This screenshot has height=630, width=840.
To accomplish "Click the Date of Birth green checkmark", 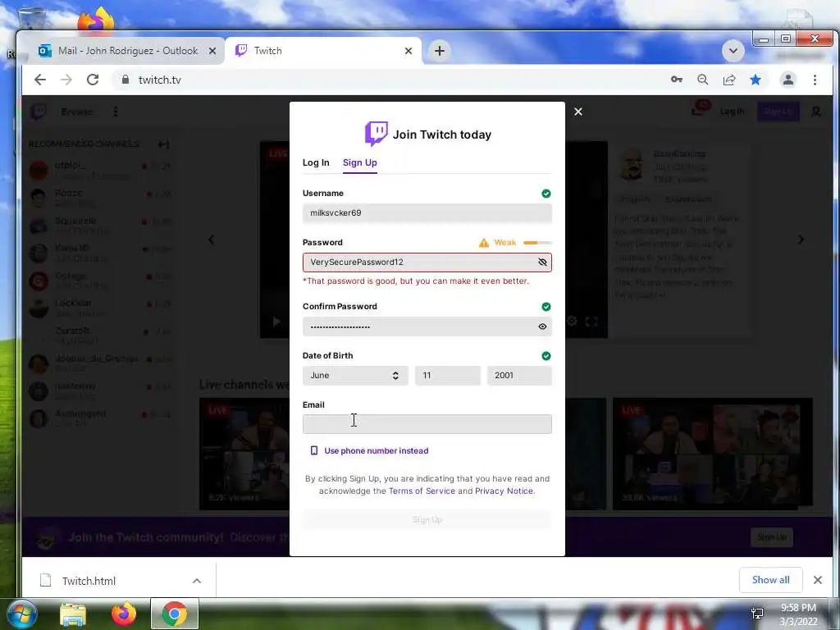I will pyautogui.click(x=546, y=356).
